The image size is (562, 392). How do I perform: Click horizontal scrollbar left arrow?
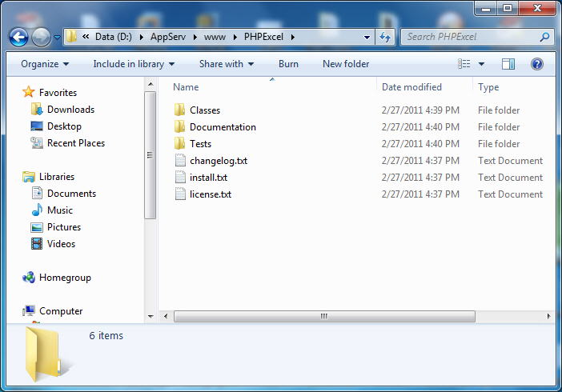166,316
